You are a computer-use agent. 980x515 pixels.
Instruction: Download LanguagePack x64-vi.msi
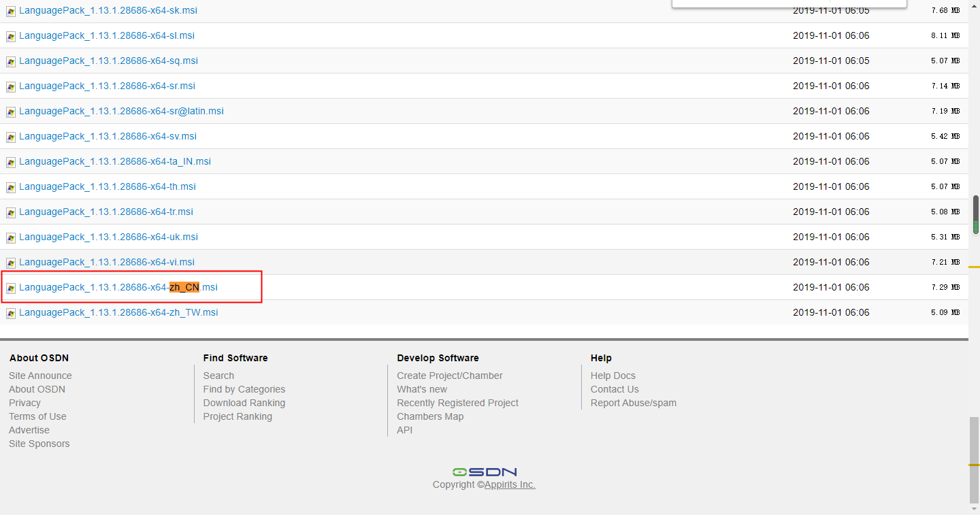[x=107, y=262]
